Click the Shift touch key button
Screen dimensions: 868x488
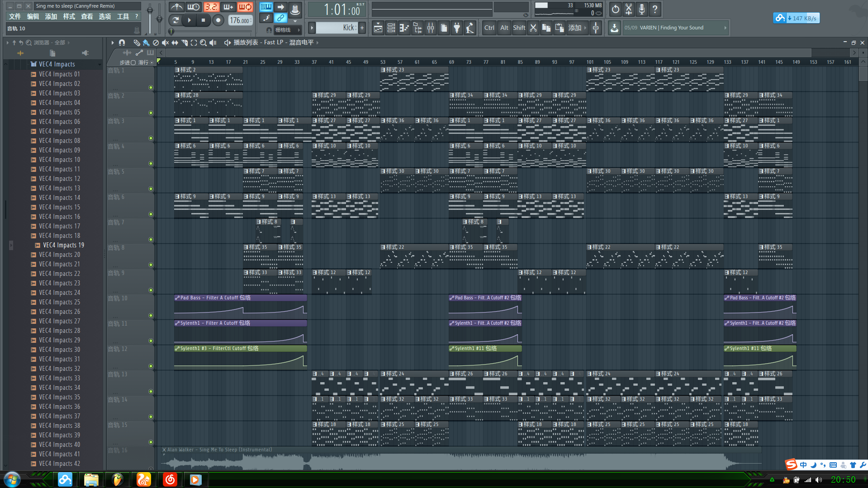(x=519, y=28)
